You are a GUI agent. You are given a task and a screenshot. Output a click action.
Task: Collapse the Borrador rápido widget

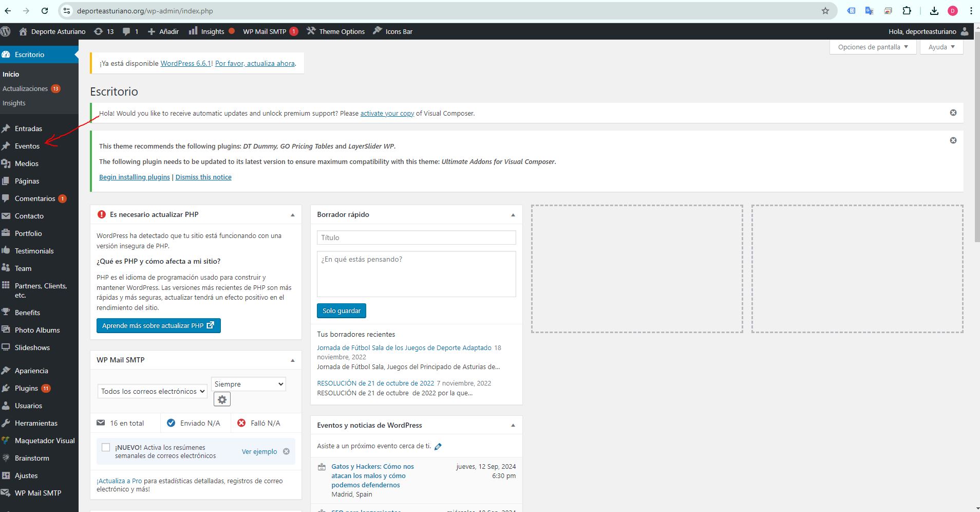pyautogui.click(x=513, y=215)
